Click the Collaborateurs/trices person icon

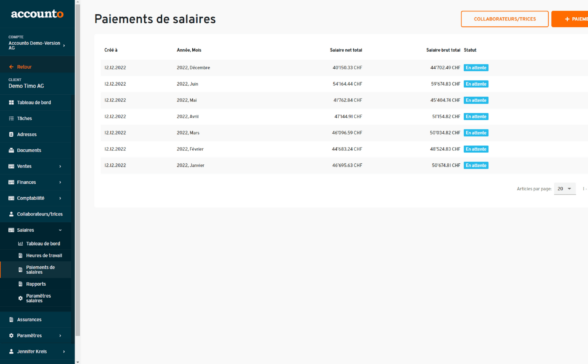11,214
